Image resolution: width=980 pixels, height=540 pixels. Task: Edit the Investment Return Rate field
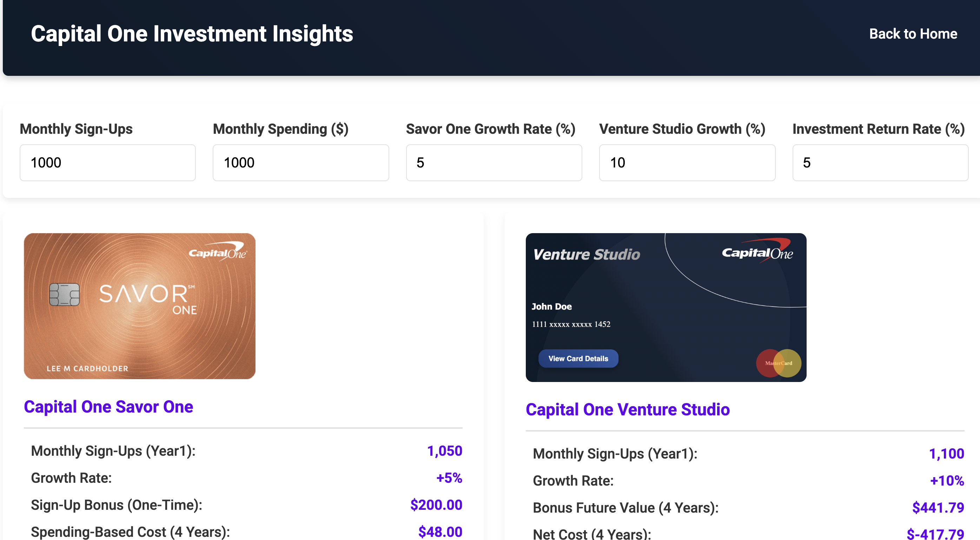tap(880, 163)
